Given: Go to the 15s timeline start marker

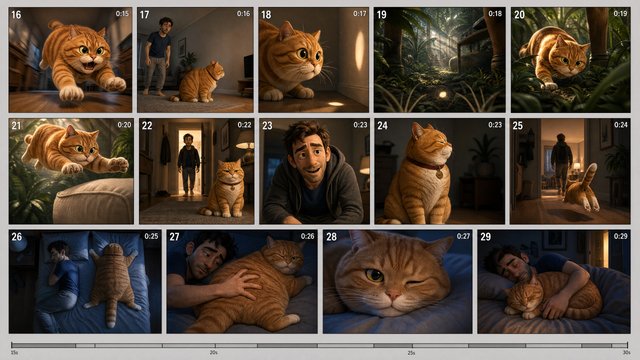Looking at the screenshot, I should pyautogui.click(x=14, y=352).
